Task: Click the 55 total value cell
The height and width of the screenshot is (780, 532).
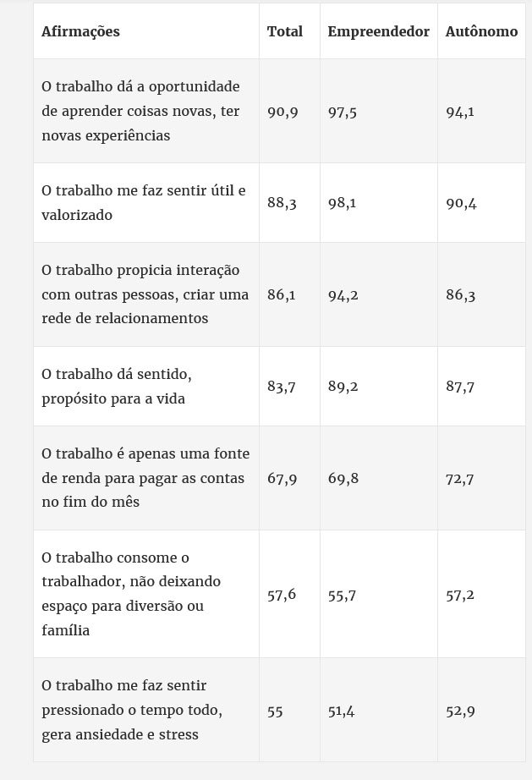Action: 275,711
